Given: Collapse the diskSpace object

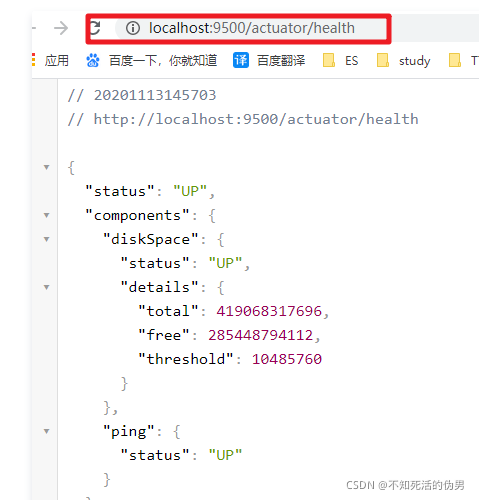Looking at the screenshot, I should (47, 239).
